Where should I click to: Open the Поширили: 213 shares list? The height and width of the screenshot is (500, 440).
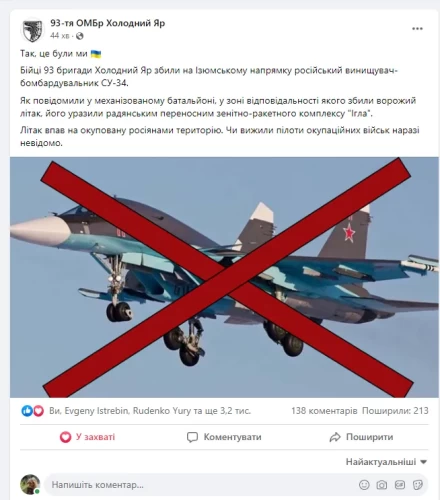point(395,411)
